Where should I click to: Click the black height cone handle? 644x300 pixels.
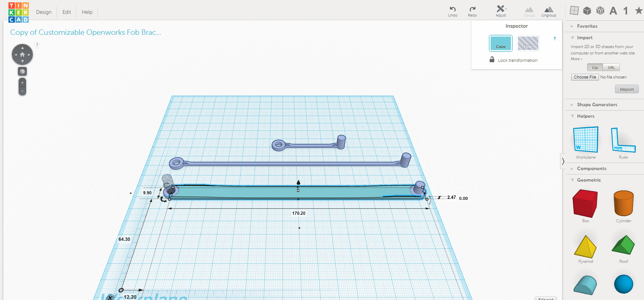[x=298, y=182]
